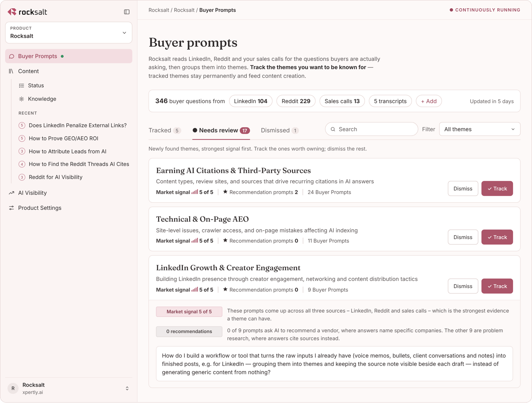Track the LinkedIn Growth & Creator Engagement theme
This screenshot has width=532, height=403.
click(497, 286)
